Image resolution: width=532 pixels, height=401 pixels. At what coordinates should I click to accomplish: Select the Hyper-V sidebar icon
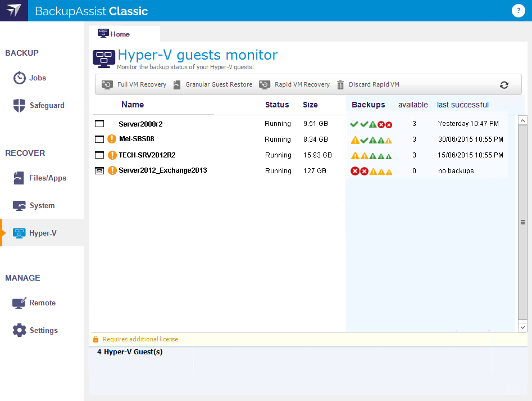[19, 233]
